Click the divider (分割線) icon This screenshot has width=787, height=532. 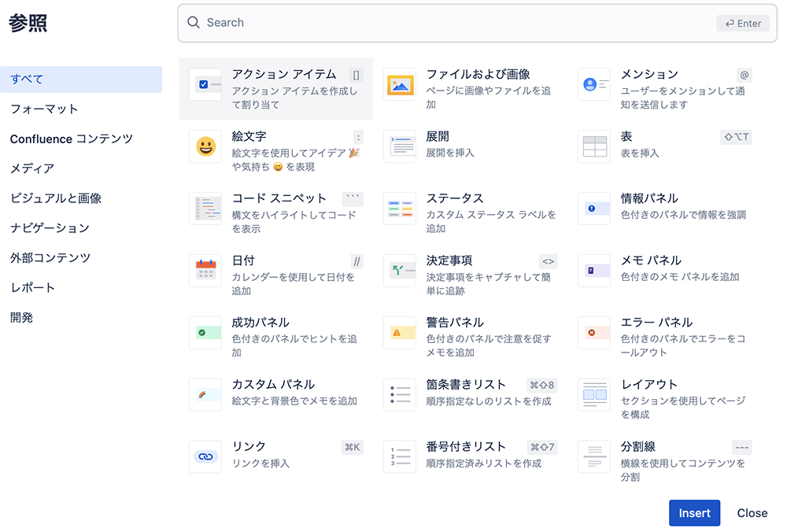(594, 456)
